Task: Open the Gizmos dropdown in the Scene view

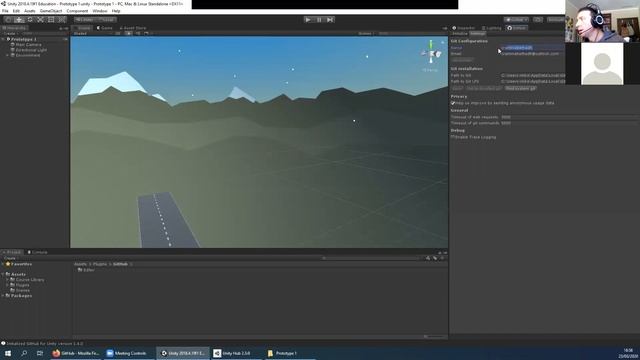Action: coord(365,33)
